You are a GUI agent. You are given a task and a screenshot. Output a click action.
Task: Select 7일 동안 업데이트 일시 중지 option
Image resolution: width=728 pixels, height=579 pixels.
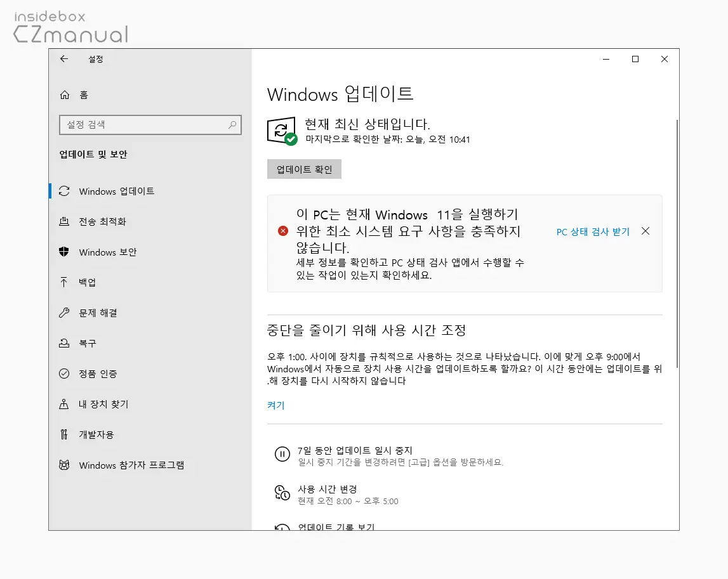point(389,455)
